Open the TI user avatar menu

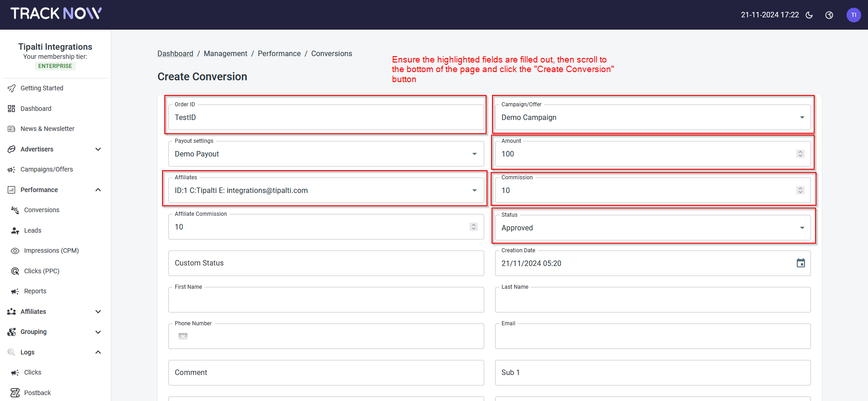click(x=853, y=15)
